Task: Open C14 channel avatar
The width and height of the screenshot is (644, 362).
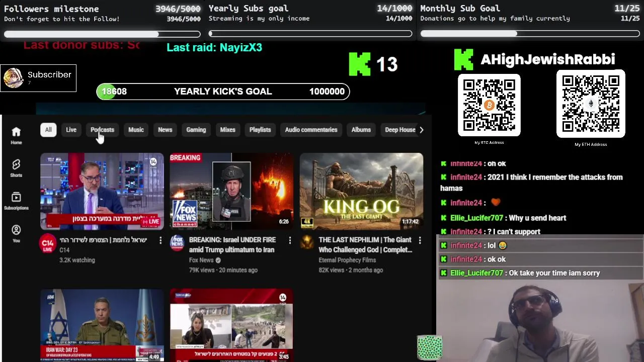Action: 48,243
